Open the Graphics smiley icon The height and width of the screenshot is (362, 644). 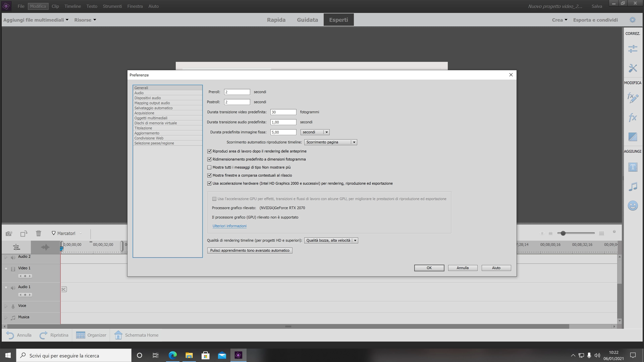[x=632, y=206]
